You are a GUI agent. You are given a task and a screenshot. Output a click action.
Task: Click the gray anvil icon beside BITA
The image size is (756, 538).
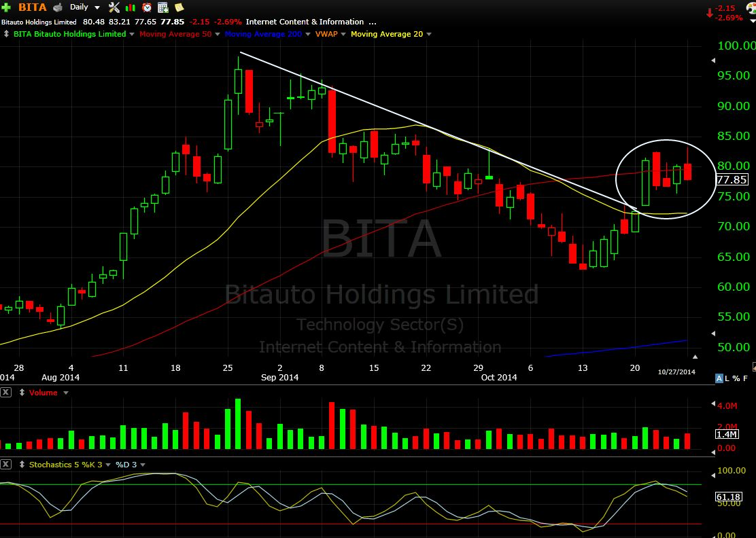coord(58,7)
